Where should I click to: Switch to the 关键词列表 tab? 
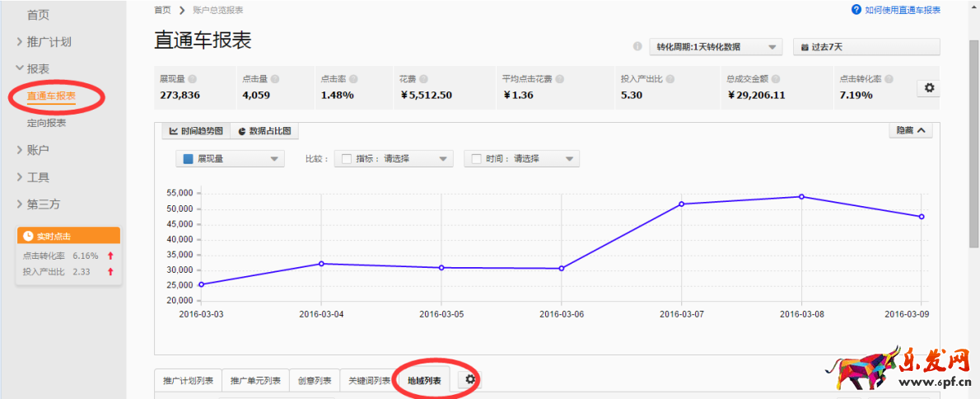pyautogui.click(x=368, y=381)
